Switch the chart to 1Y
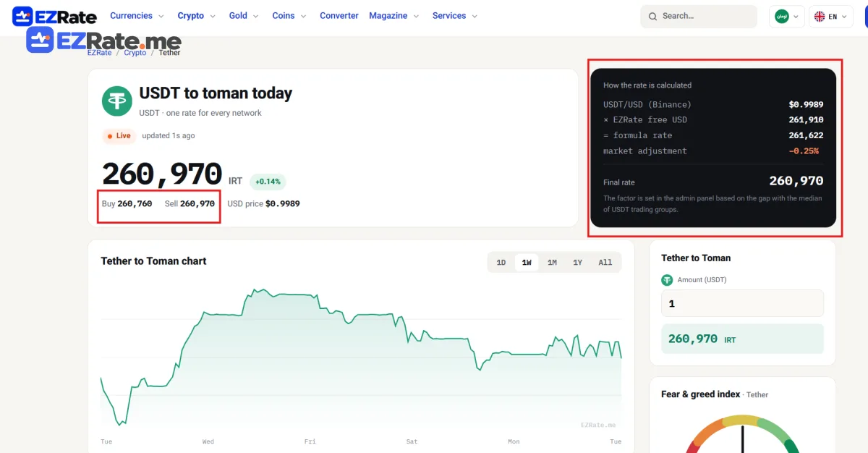The image size is (868, 453). click(578, 263)
